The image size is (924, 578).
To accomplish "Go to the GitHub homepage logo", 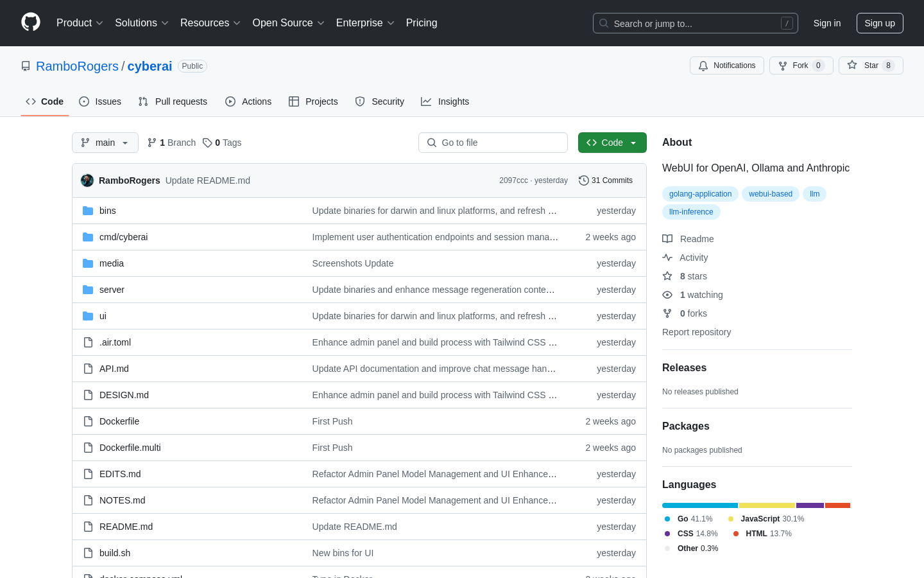I will (x=31, y=22).
